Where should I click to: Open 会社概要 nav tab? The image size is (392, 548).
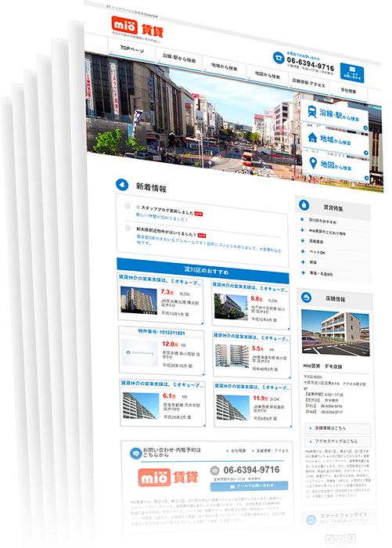click(348, 91)
